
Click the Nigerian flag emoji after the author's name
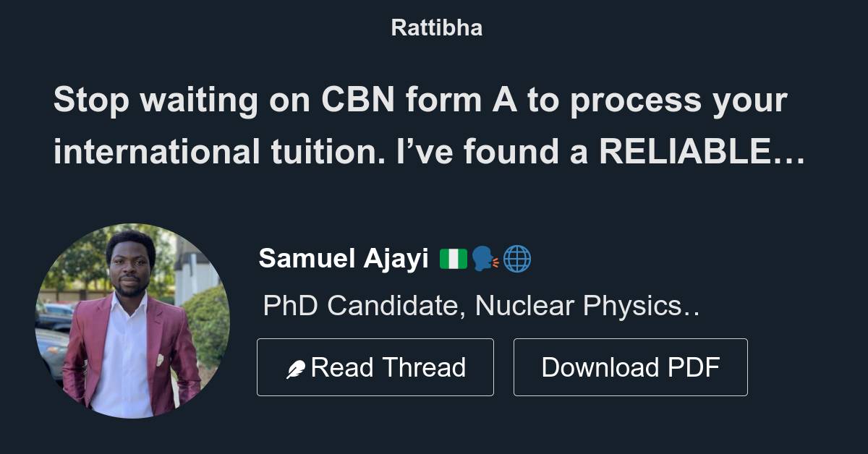pyautogui.click(x=453, y=258)
